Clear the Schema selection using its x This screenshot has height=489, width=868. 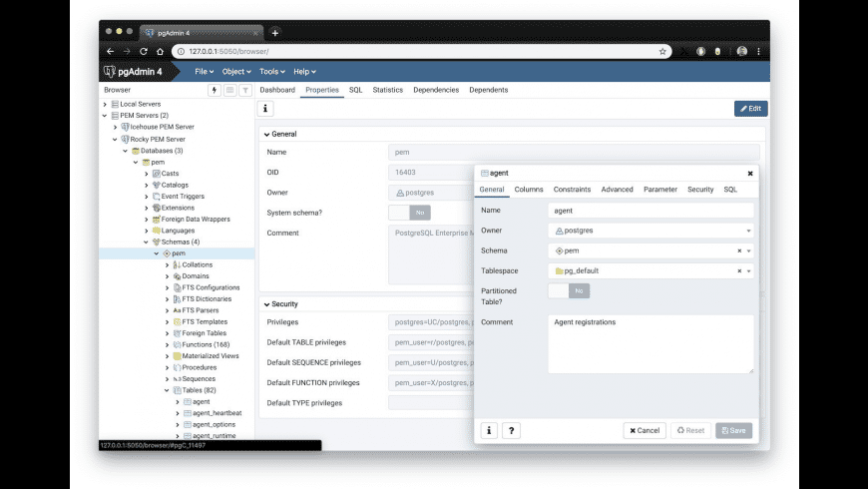(x=739, y=250)
